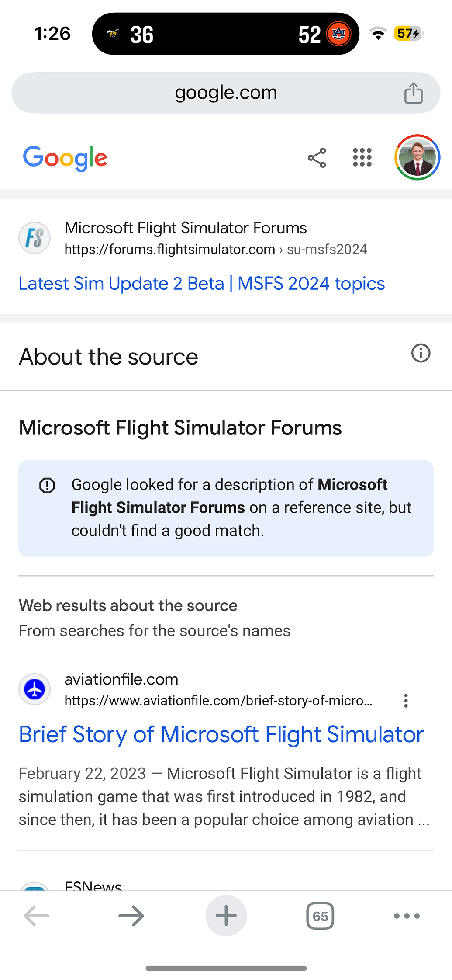Image resolution: width=452 pixels, height=980 pixels.
Task: Open Latest Sim Update 2 Beta link
Action: 201,284
